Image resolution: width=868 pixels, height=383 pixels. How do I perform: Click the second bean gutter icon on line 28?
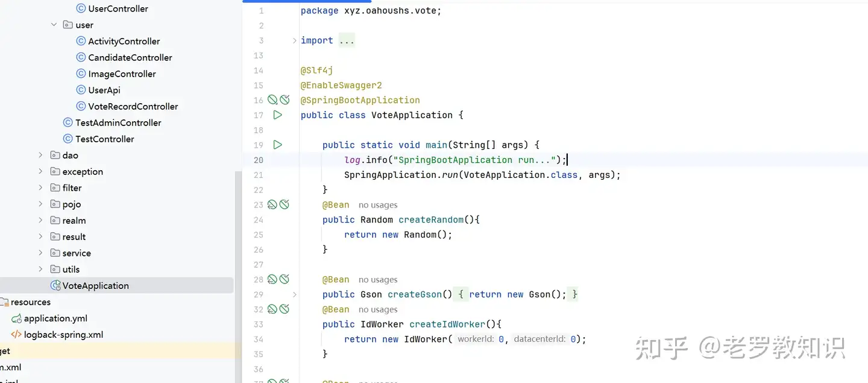[285, 279]
